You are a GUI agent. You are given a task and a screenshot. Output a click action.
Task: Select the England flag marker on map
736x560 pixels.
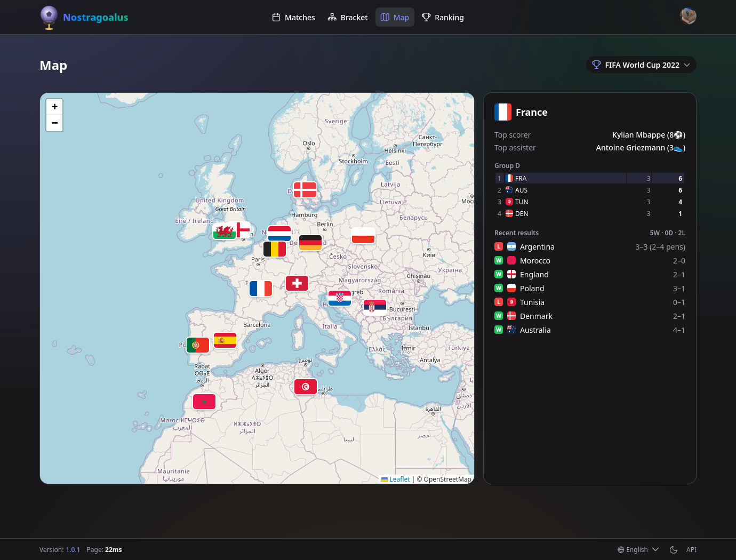coord(243,230)
